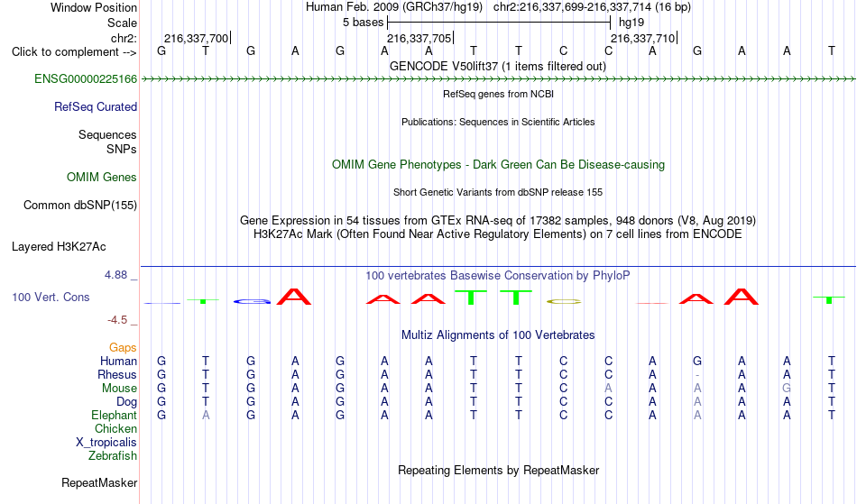This screenshot has height=504, width=857.
Task: Select the "Human" alignment row label
Action: (118, 361)
